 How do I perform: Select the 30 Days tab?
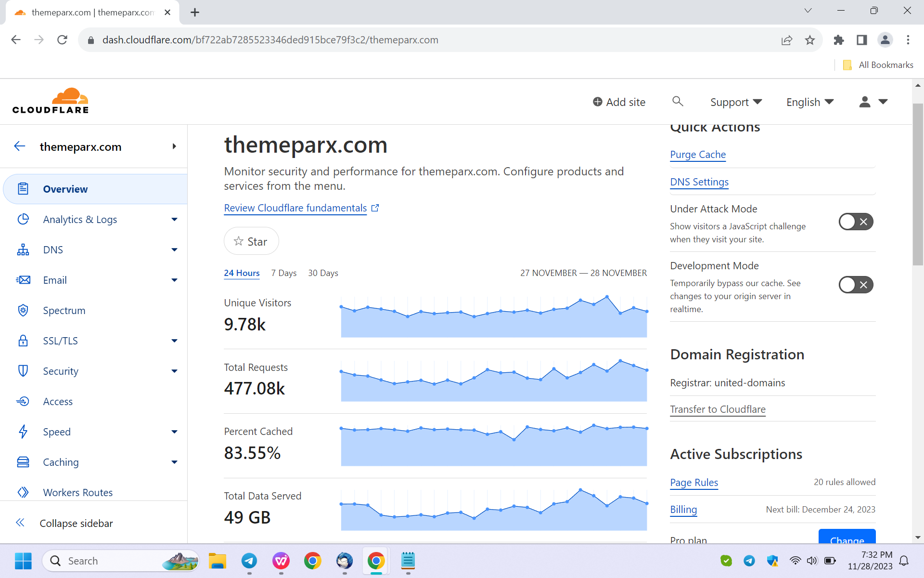(322, 272)
